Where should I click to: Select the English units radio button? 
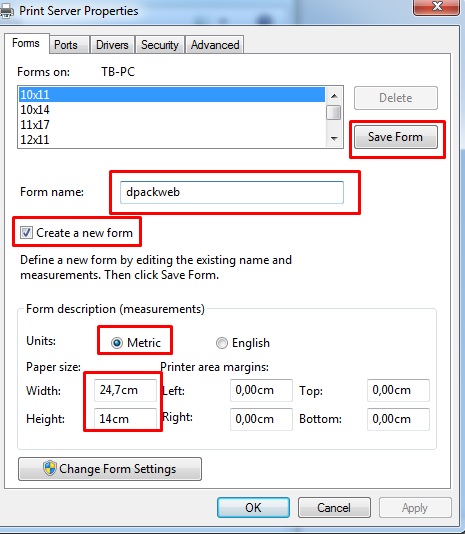222,343
